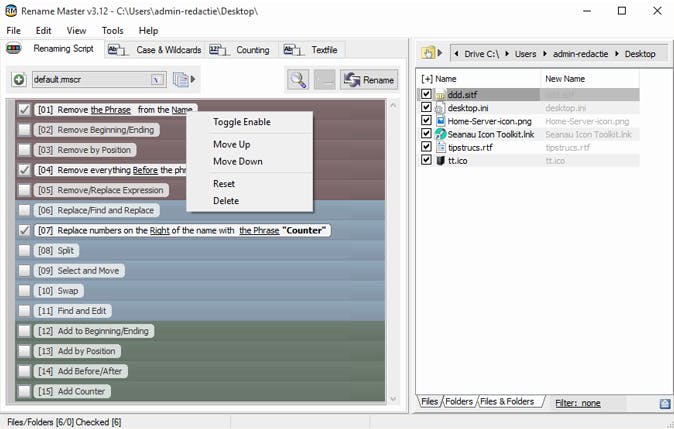Enable step 08 Split checkbox
This screenshot has width=674, height=429.
(25, 251)
